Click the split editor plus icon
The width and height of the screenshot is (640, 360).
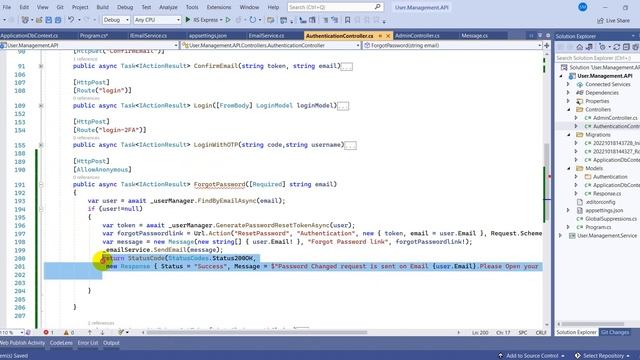tap(547, 45)
